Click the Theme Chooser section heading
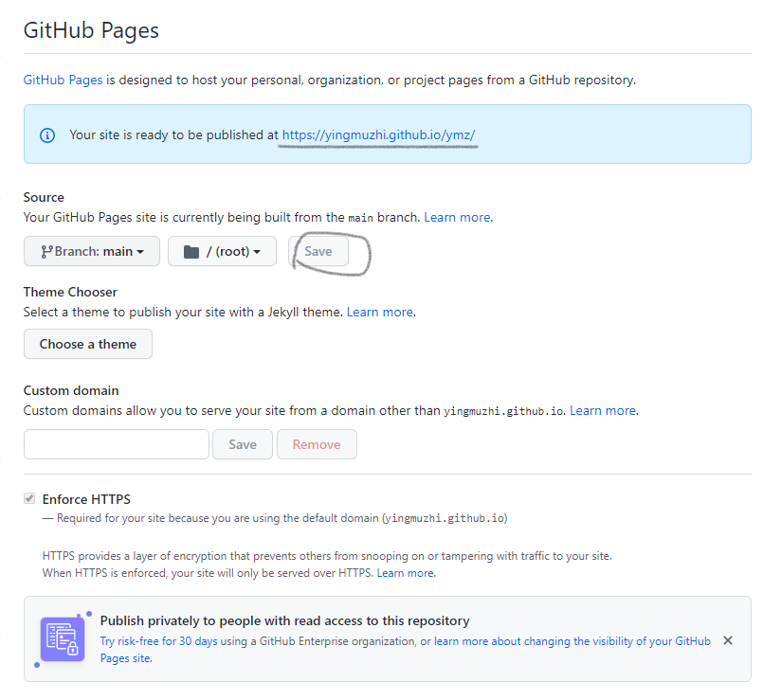 coord(70,292)
